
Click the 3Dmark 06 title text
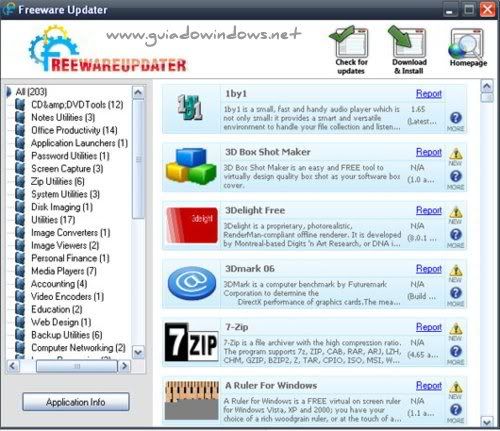[x=250, y=269]
